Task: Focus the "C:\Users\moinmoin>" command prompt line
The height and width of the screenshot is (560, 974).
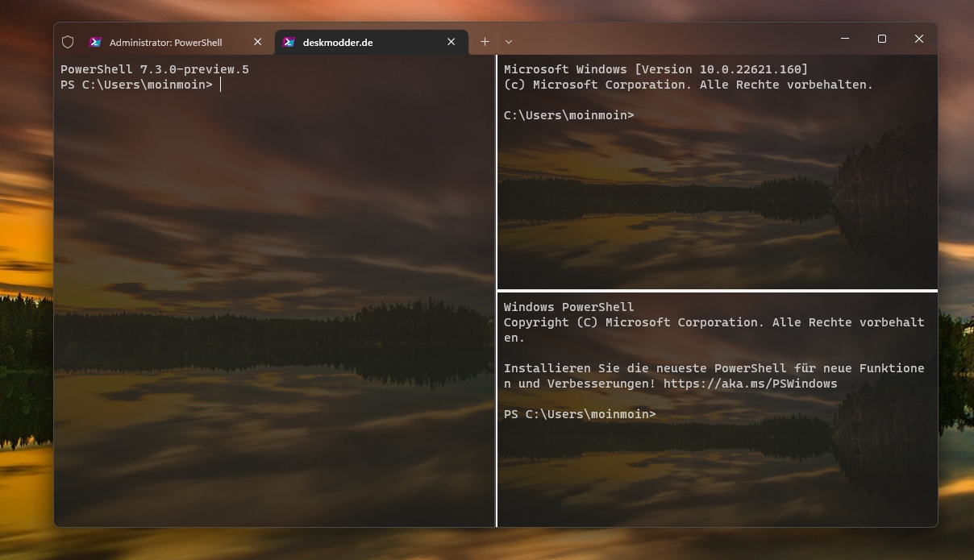Action: 569,115
